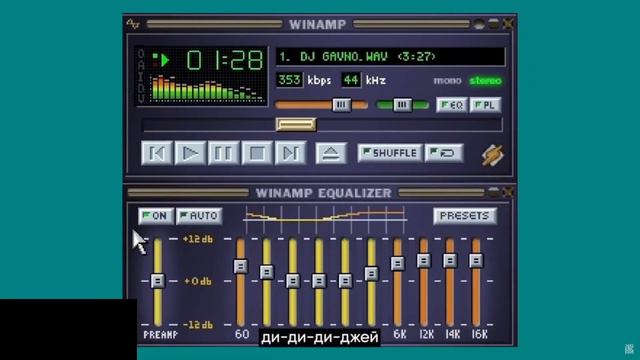The height and width of the screenshot is (360, 640).
Task: Click the Winamp Equalizer title bar text
Action: (x=323, y=193)
